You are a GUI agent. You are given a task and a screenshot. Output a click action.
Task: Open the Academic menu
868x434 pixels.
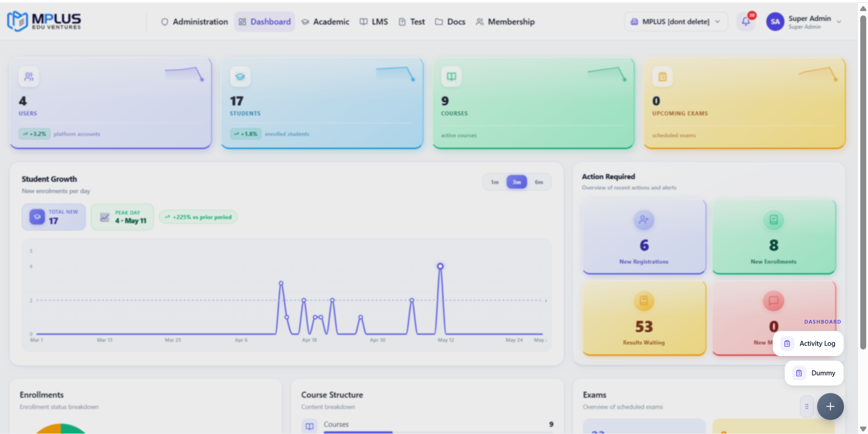(x=325, y=22)
